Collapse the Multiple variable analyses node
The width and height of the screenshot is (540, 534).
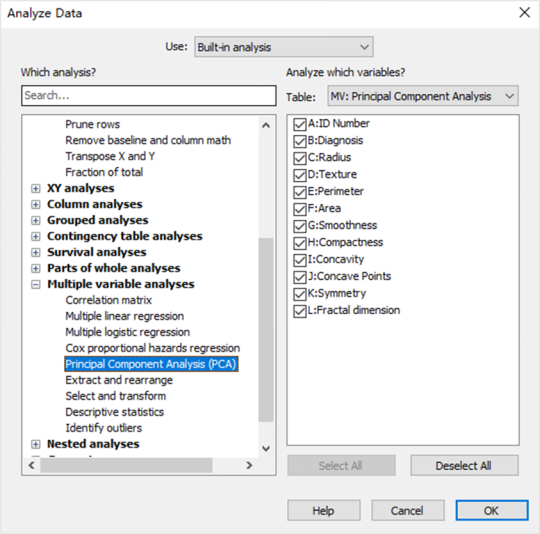pos(35,284)
